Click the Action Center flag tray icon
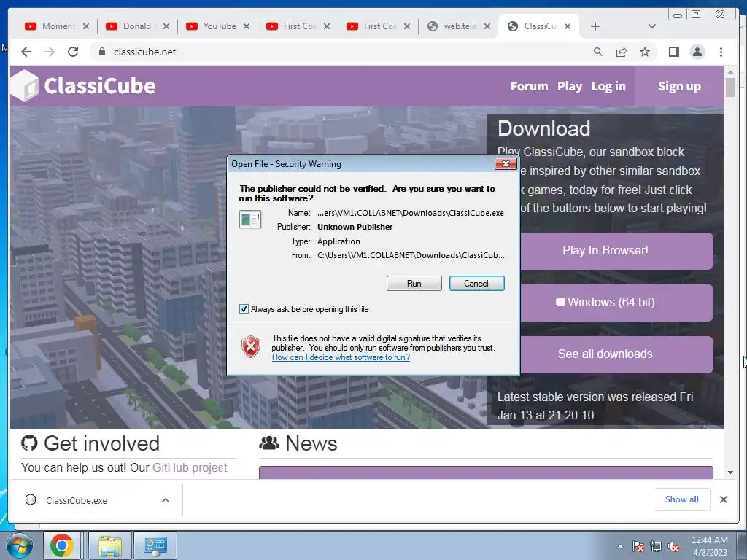 (638, 547)
